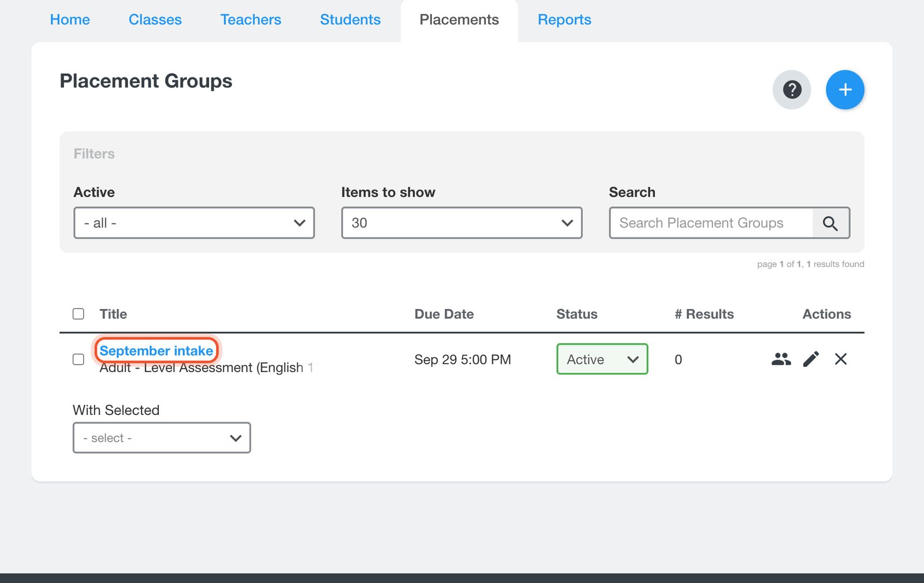924x583 pixels.
Task: Open the With Selected dropdown
Action: [x=162, y=438]
